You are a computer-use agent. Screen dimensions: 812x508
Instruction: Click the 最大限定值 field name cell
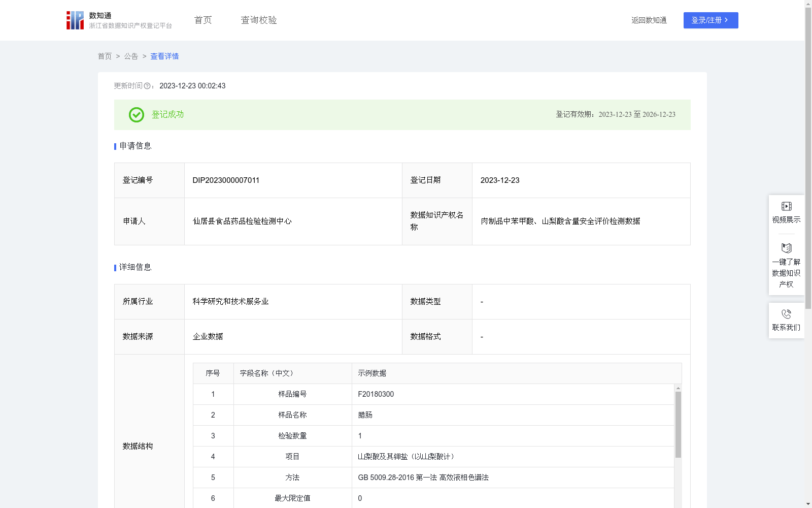pyautogui.click(x=293, y=498)
